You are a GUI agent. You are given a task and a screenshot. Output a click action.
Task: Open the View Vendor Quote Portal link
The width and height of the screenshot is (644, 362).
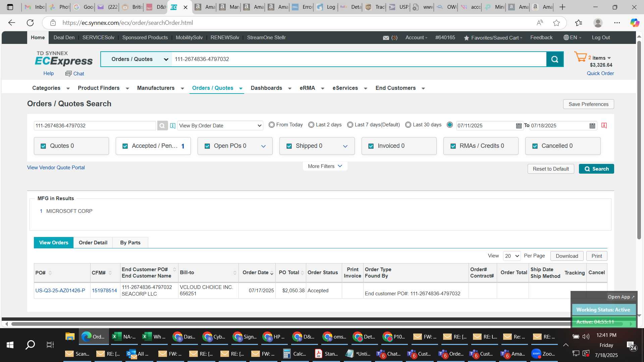coord(56,168)
